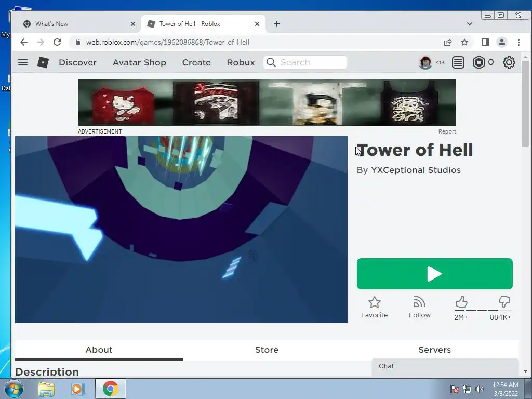532x399 pixels.
Task: Click the browser forward arrow
Action: tap(41, 42)
